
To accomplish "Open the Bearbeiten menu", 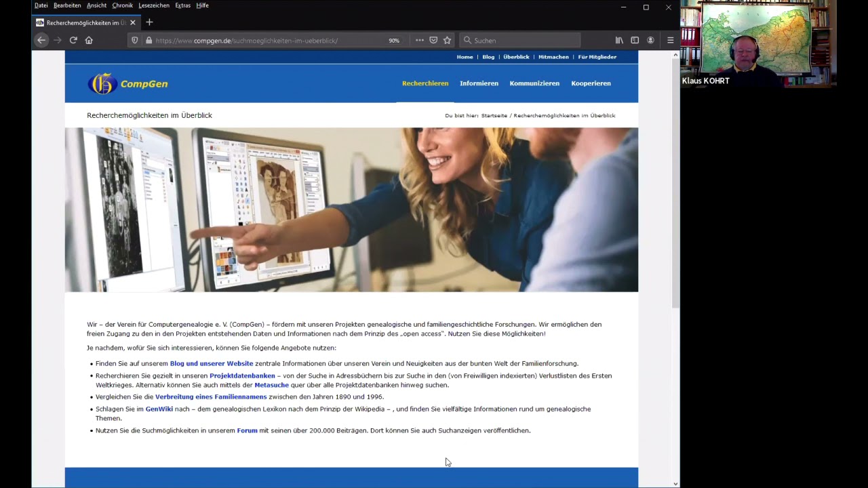I will point(67,5).
